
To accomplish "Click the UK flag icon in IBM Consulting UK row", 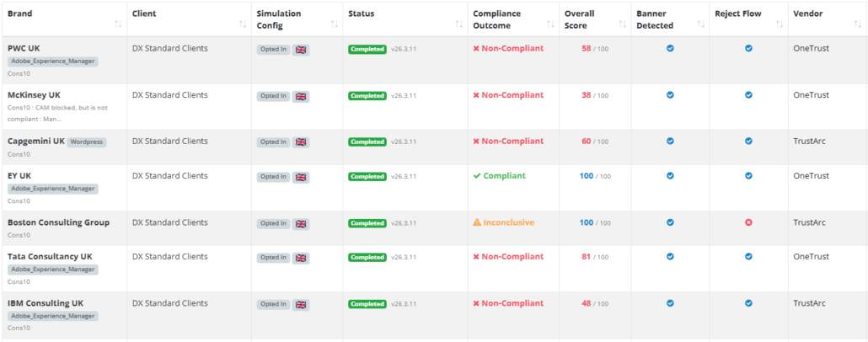I will [x=301, y=304].
